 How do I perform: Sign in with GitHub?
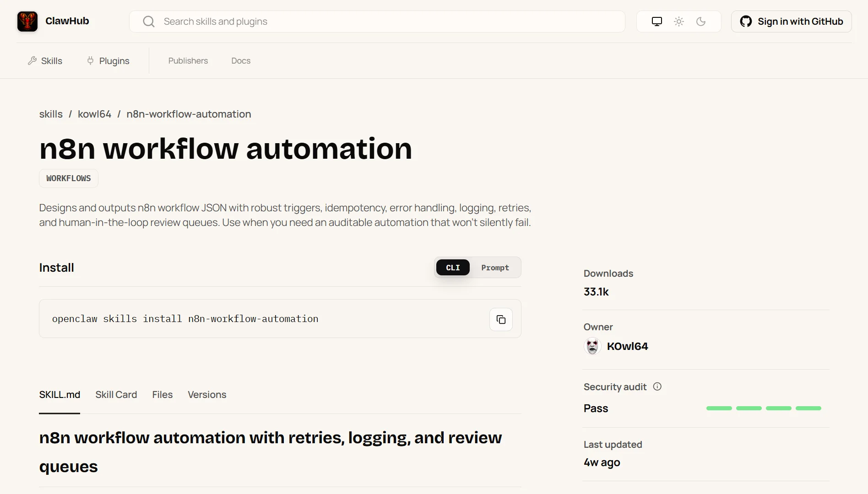click(791, 21)
